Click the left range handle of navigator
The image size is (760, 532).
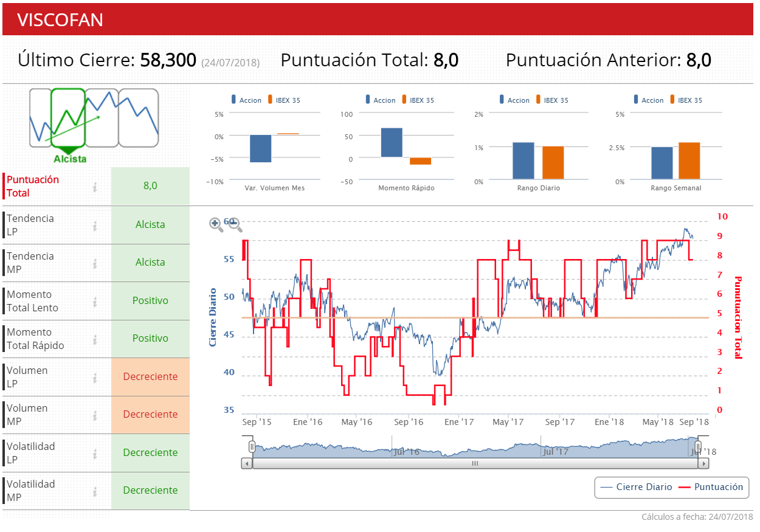tap(252, 447)
